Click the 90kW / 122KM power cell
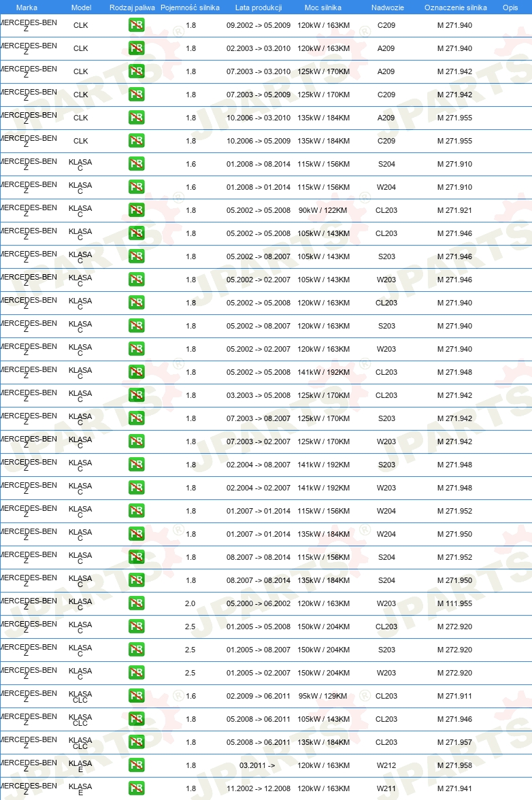Viewport: 532px width, 800px height. click(x=323, y=210)
